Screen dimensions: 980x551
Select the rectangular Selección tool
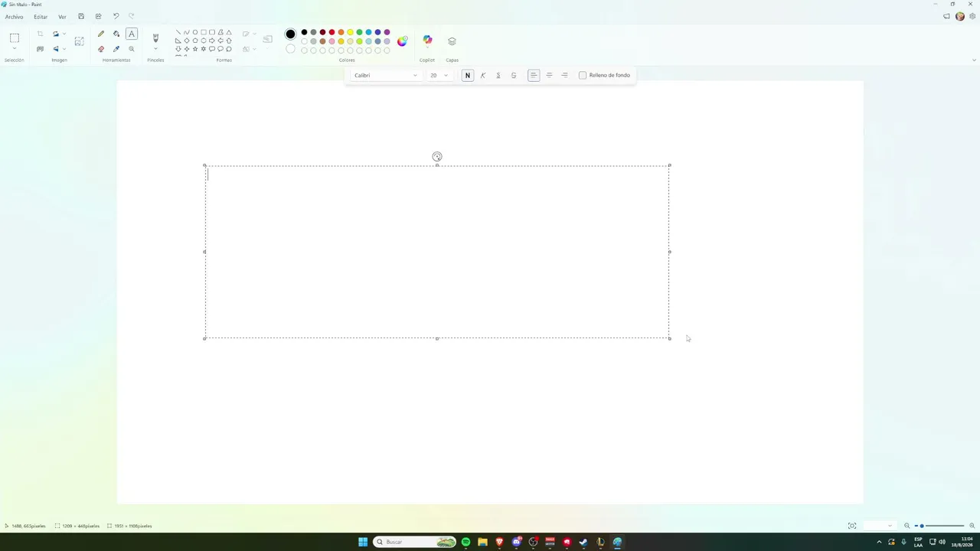click(15, 37)
